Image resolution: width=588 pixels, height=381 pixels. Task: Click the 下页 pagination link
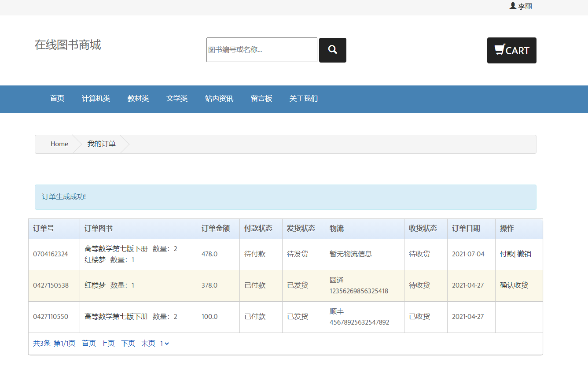128,343
